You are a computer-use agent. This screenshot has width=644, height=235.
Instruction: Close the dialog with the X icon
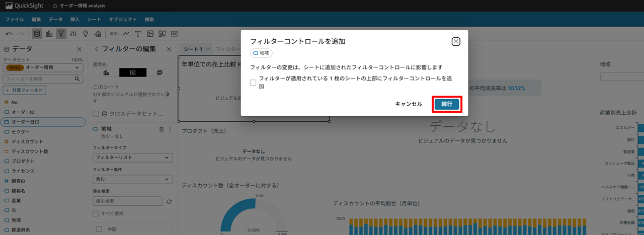coord(456,42)
